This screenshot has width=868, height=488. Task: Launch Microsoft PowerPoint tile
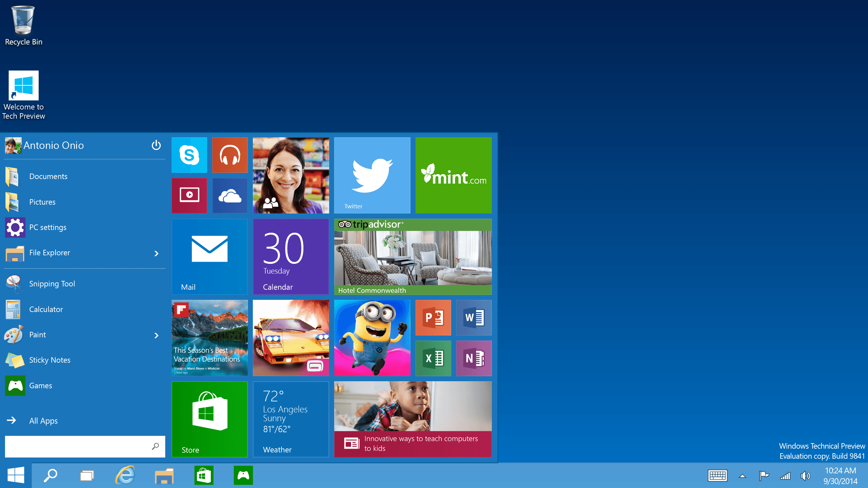[x=433, y=317]
